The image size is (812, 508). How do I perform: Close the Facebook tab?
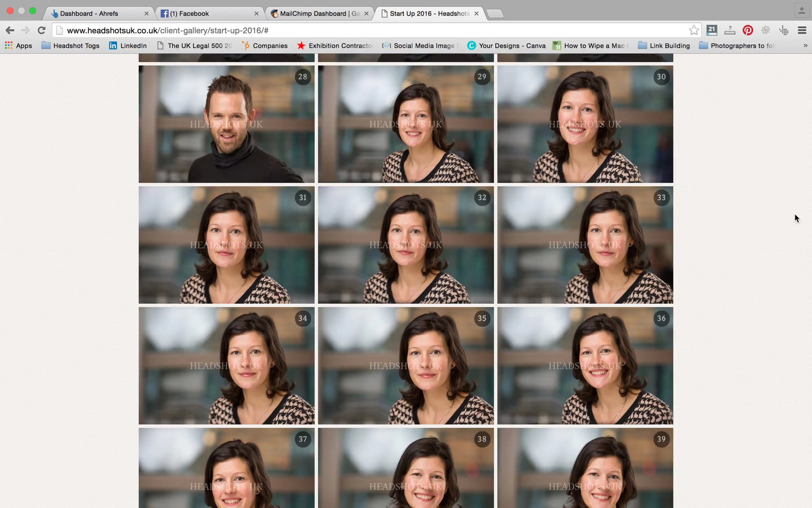pos(256,14)
